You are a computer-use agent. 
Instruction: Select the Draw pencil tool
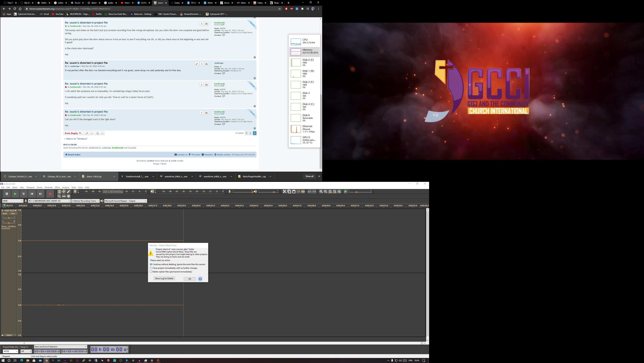point(69,192)
